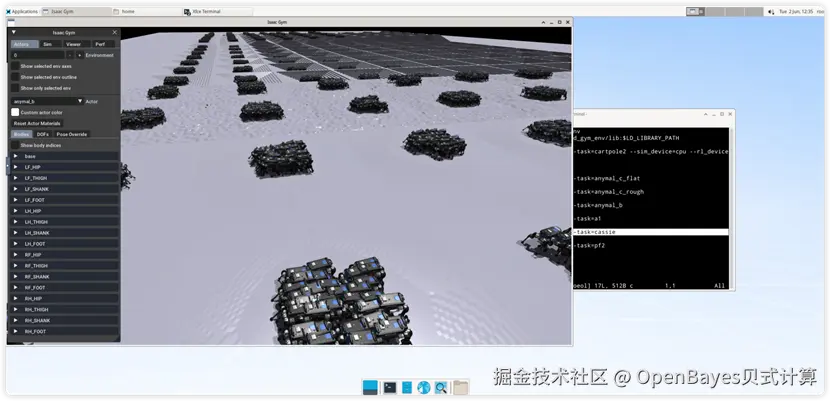
Task: Switch to the Isaac Gym taskbar window button
Action: [77, 11]
